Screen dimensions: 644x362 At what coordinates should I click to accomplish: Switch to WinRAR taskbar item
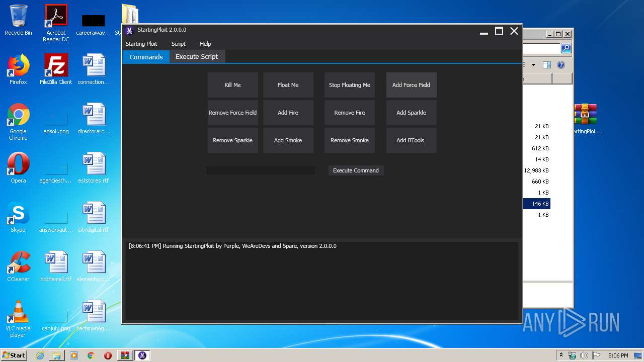click(x=125, y=355)
